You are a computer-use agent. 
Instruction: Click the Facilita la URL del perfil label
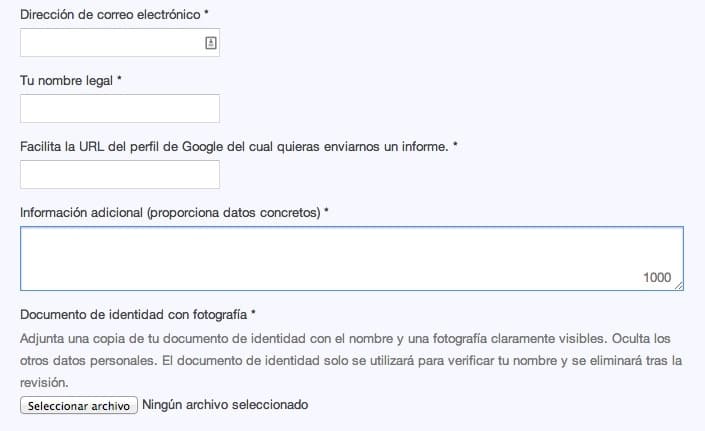point(234,146)
